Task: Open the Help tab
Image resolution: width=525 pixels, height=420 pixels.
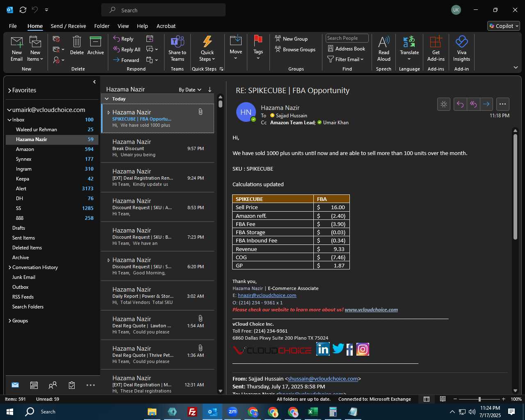Action: (x=142, y=26)
